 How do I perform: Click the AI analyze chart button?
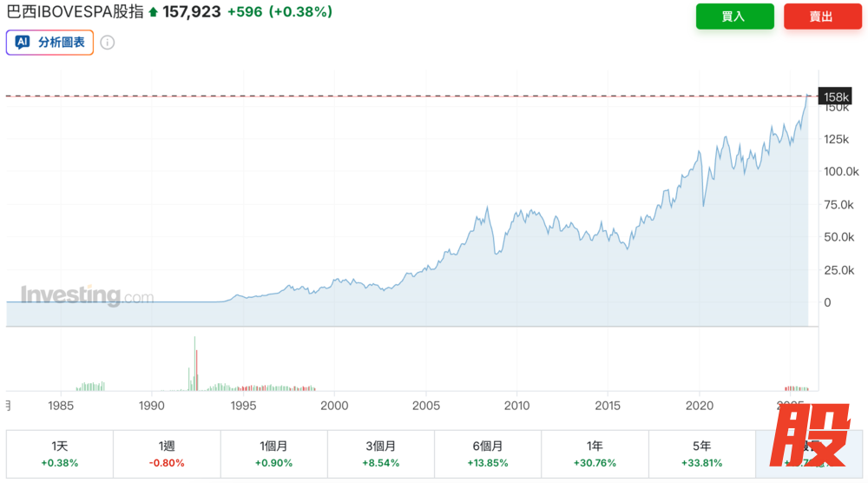(x=49, y=42)
